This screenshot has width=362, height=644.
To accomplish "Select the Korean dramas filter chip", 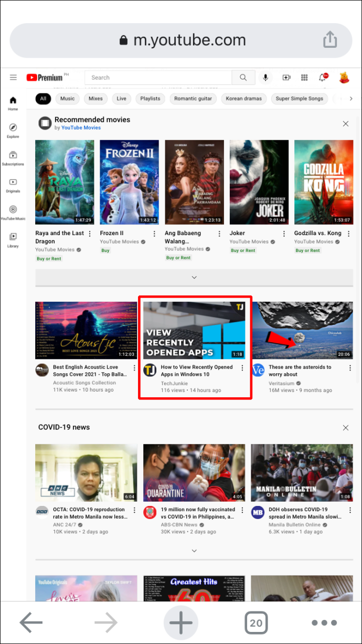I will [243, 99].
